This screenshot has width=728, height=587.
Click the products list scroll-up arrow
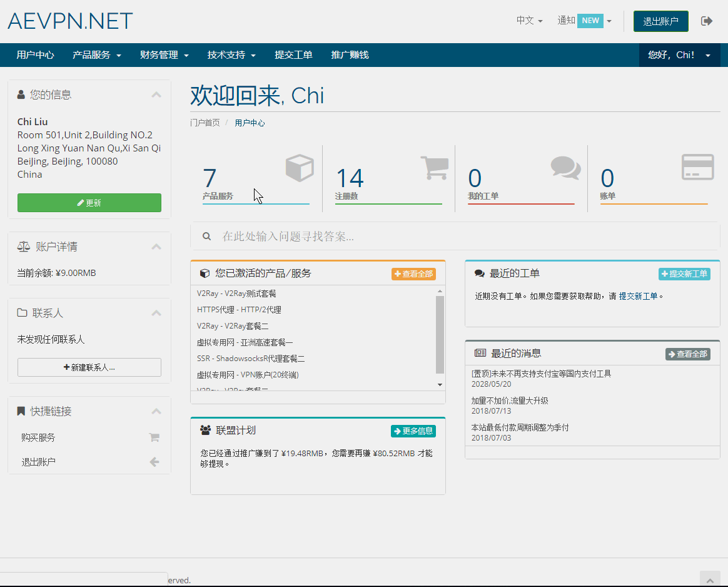pyautogui.click(x=440, y=291)
